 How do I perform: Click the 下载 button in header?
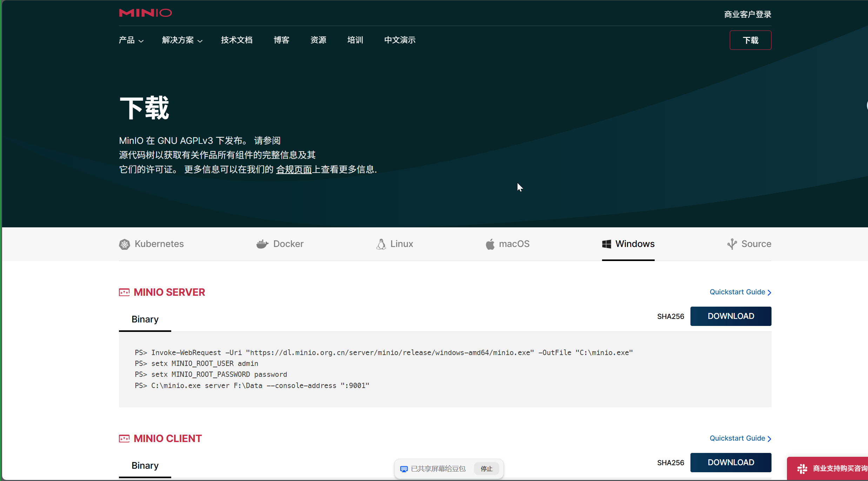[750, 40]
